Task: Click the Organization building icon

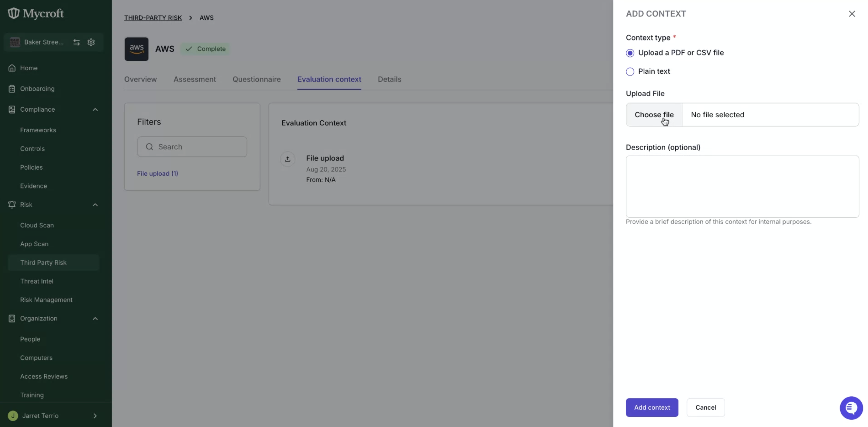Action: (12, 318)
